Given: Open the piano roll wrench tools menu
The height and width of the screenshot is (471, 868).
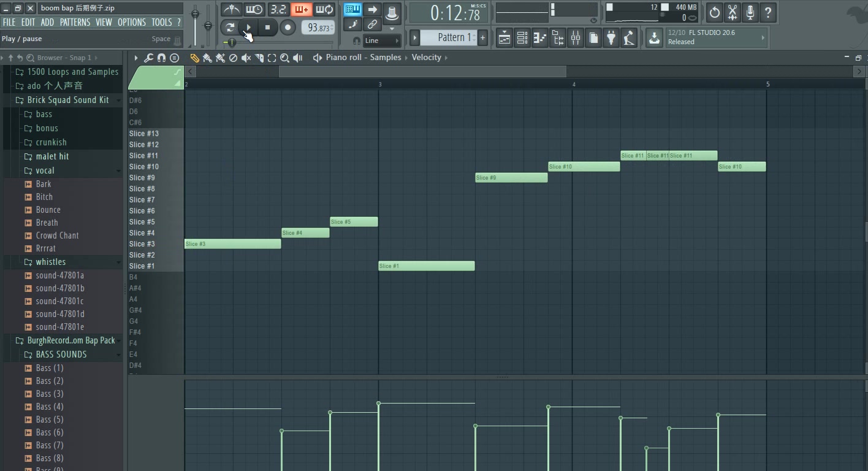Looking at the screenshot, I should point(148,58).
